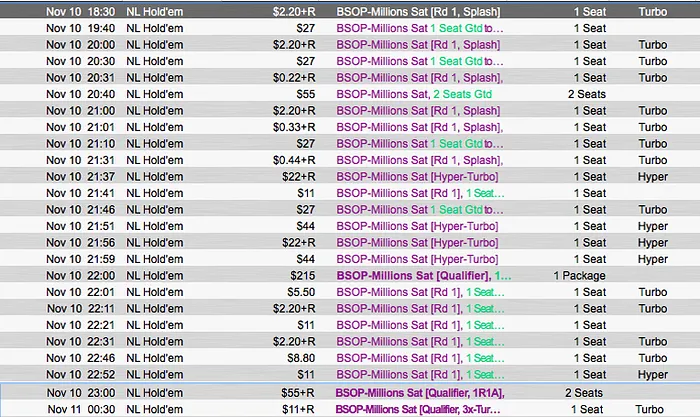The width and height of the screenshot is (700, 417).
Task: Select BSOP-Millions Sat, 2 Seats Gtd row
Action: (x=350, y=94)
